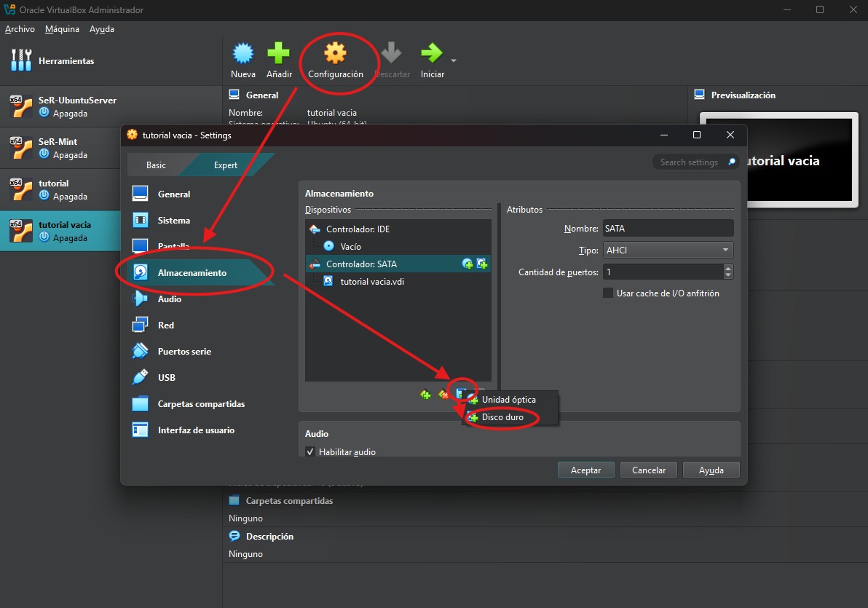The image size is (868, 608).
Task: Click the Añadir green plus icon
Action: coord(278,53)
